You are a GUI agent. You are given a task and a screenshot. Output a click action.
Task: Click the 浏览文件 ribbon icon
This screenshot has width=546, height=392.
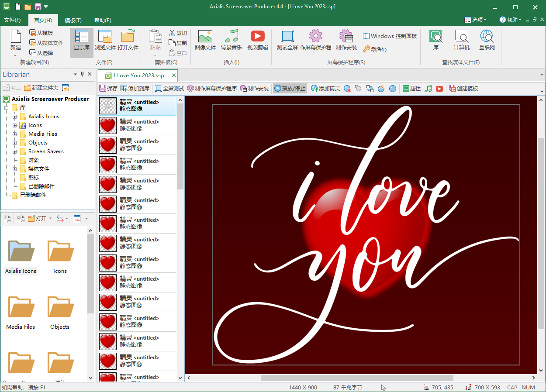105,41
